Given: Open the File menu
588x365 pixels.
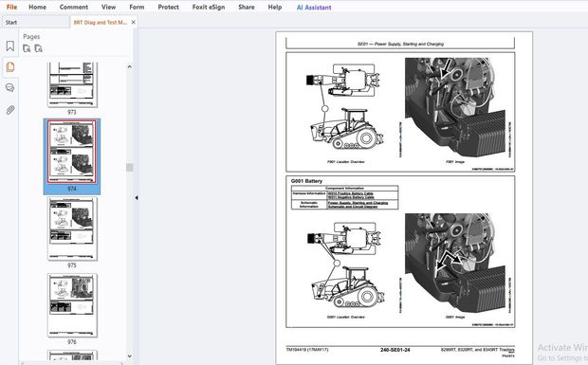Looking at the screenshot, I should click(x=11, y=7).
